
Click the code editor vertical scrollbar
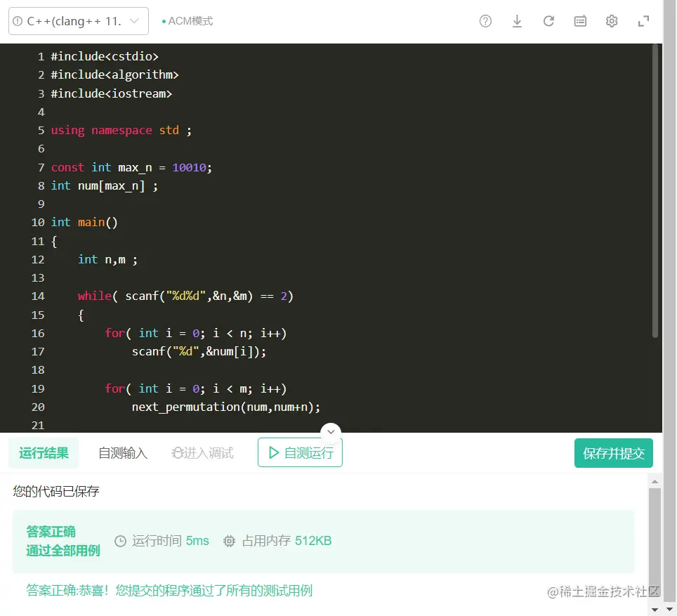[x=655, y=191]
